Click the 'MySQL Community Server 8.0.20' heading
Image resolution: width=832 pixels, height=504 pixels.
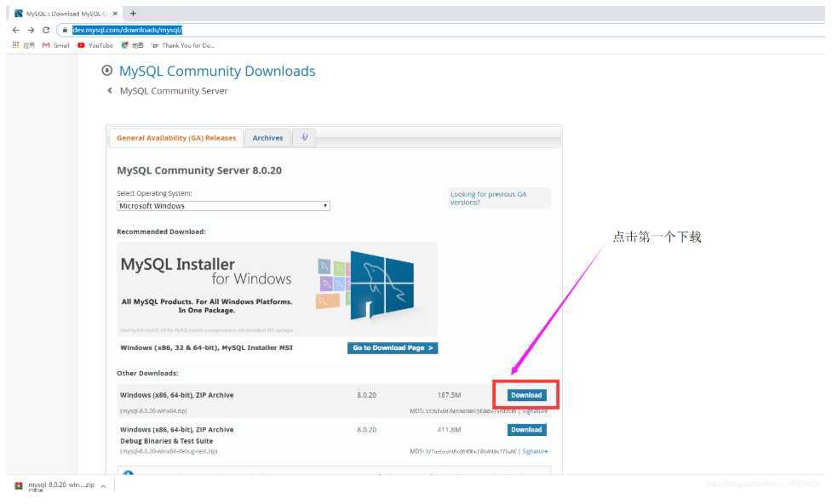[199, 171]
